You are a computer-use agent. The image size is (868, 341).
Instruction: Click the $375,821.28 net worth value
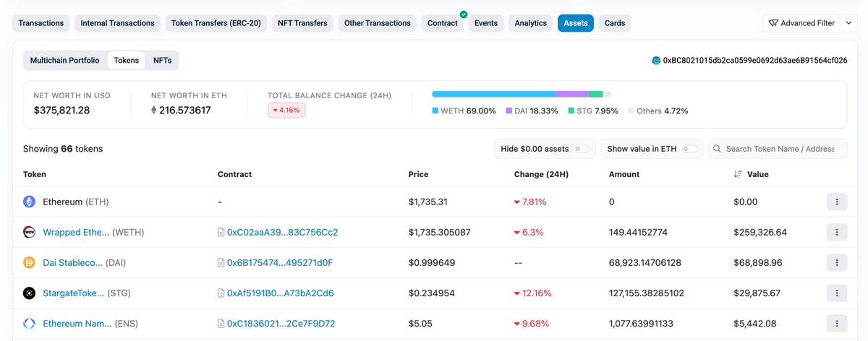click(61, 111)
